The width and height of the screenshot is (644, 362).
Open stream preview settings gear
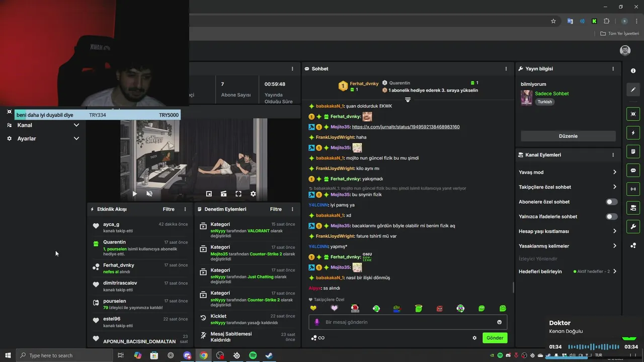click(253, 194)
